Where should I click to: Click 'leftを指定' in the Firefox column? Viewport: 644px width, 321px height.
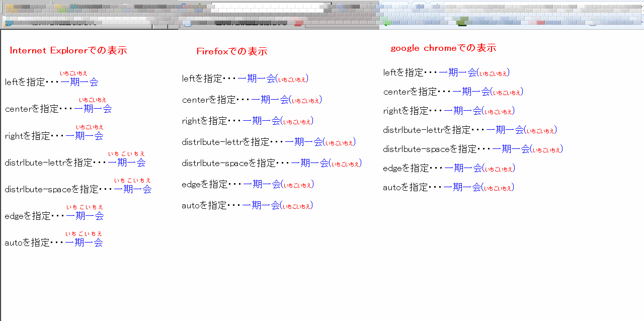(202, 78)
